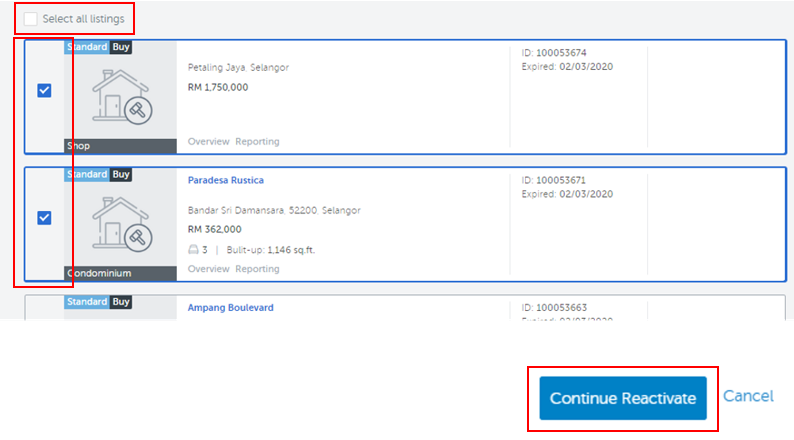Click the Standard badge on Ampang Boulevard listing
Image resolution: width=794 pixels, height=440 pixels.
click(x=87, y=302)
